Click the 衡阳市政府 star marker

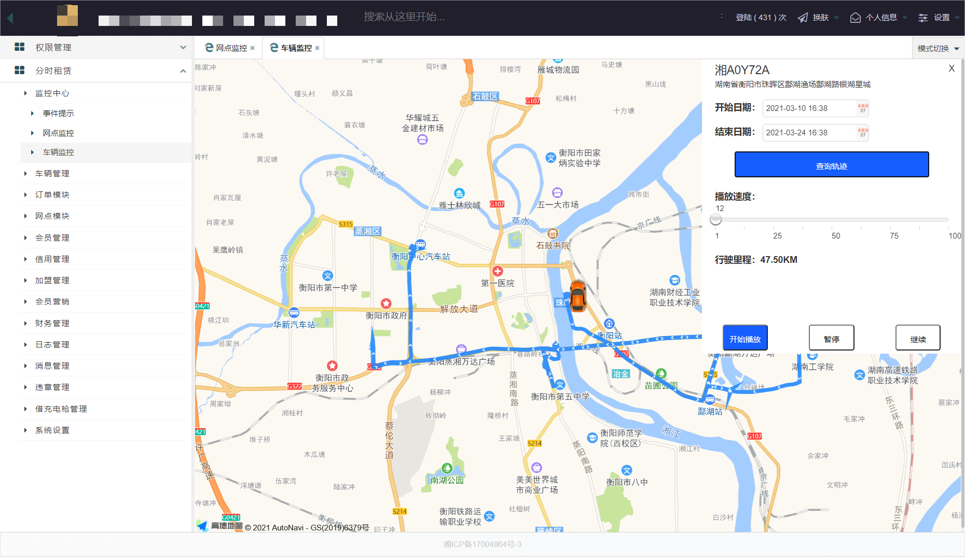click(386, 303)
